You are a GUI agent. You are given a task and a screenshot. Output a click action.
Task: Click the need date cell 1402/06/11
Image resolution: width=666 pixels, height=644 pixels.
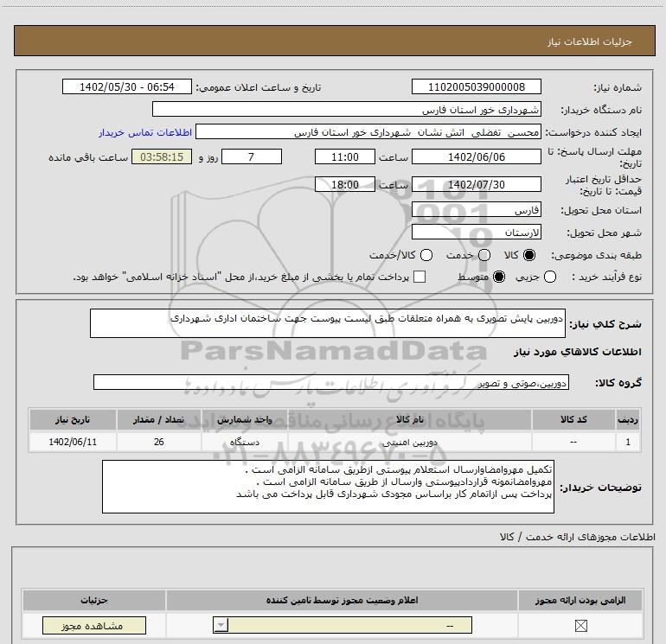pos(73,442)
